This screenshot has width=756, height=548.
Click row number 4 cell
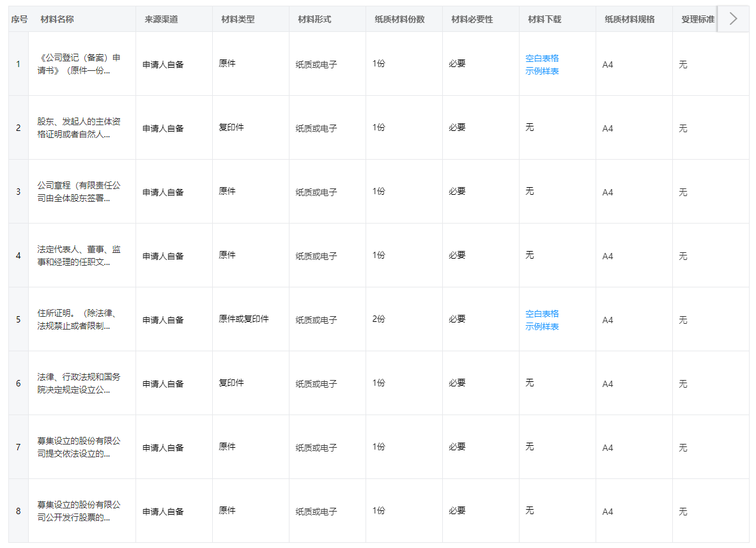pos(19,255)
